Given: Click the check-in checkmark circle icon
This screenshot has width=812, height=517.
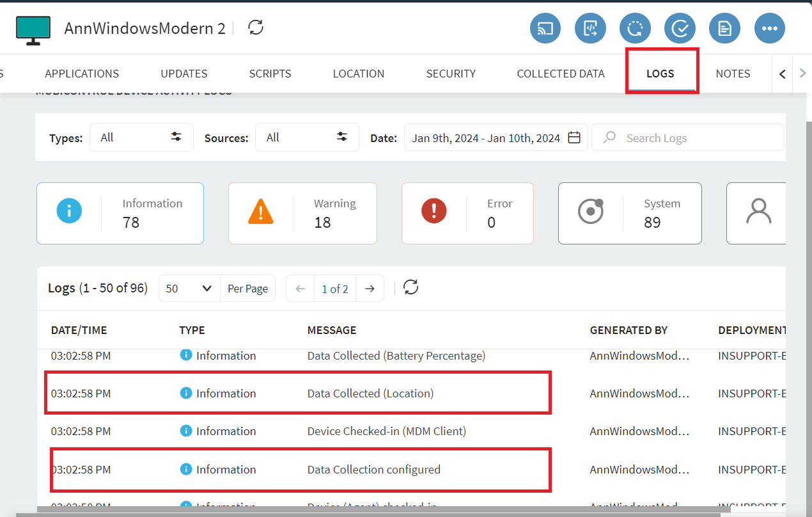Looking at the screenshot, I should coord(680,28).
